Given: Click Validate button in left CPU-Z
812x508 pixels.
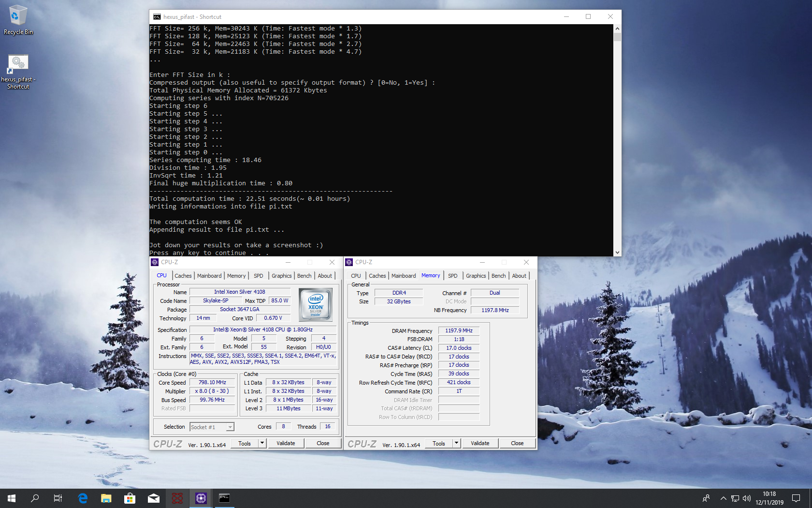Looking at the screenshot, I should point(286,443).
